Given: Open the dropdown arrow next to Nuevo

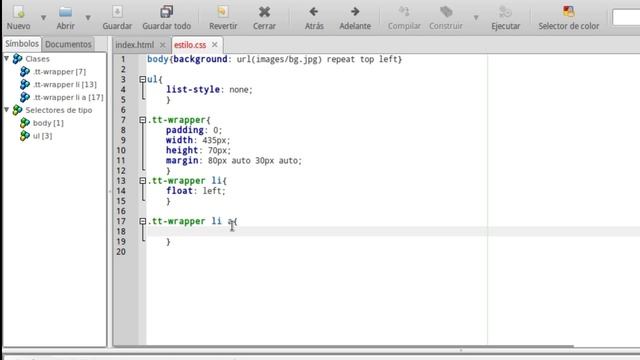Looking at the screenshot, I should (x=43, y=18).
